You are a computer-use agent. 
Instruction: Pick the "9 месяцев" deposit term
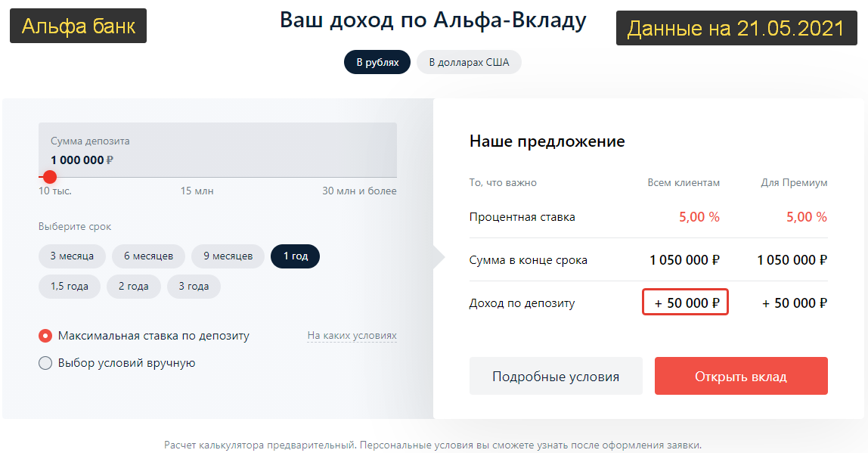click(228, 256)
